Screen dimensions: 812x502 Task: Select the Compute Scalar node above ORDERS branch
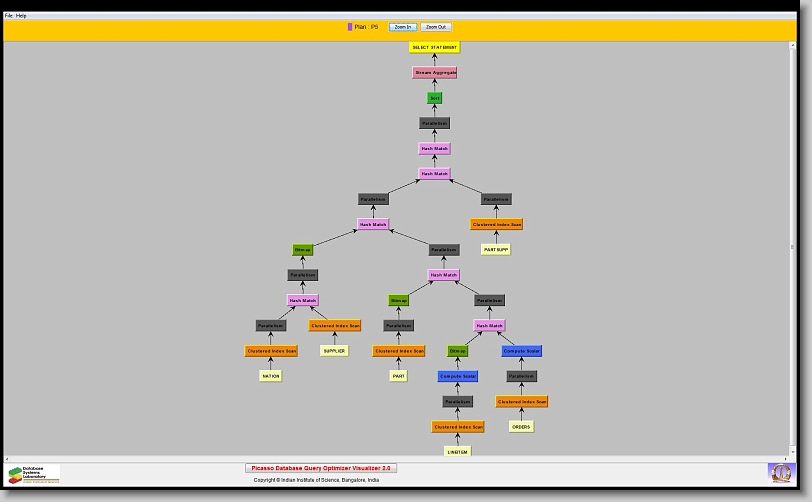click(521, 351)
